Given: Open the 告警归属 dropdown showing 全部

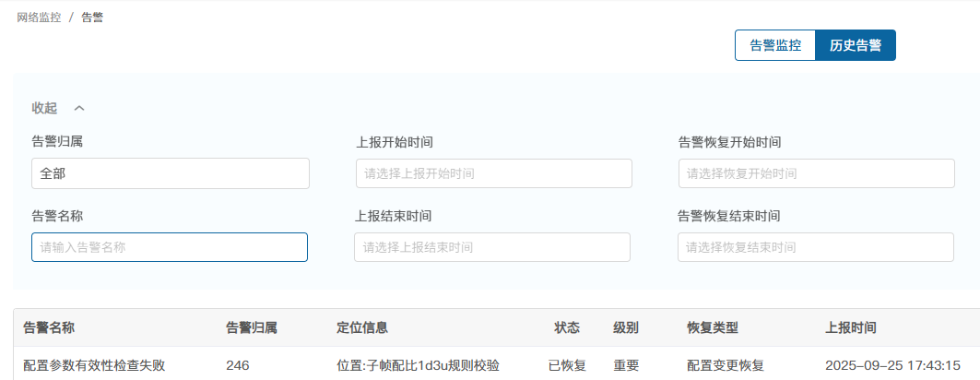Looking at the screenshot, I should [171, 173].
